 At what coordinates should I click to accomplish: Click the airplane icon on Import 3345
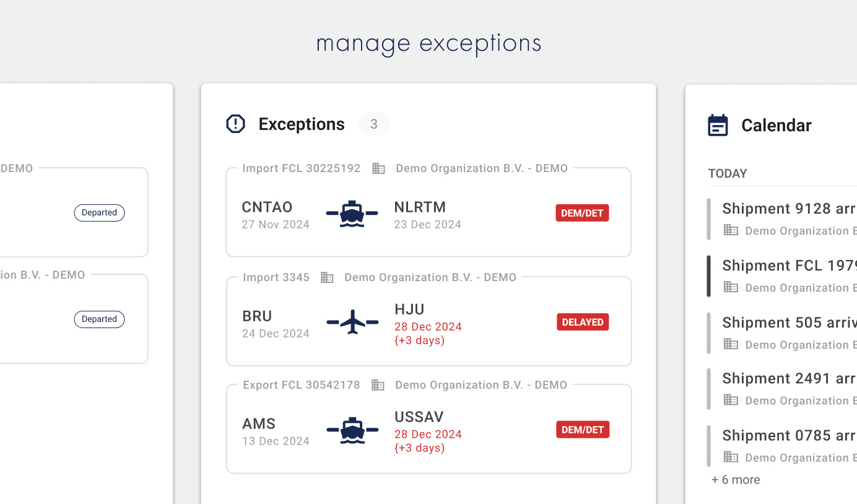pyautogui.click(x=352, y=321)
